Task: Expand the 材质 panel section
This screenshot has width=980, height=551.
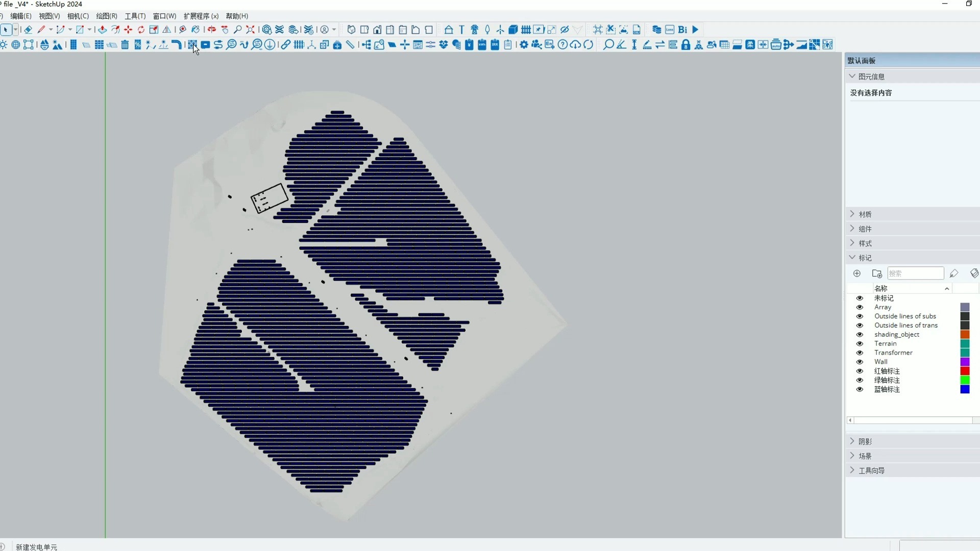Action: coord(865,214)
